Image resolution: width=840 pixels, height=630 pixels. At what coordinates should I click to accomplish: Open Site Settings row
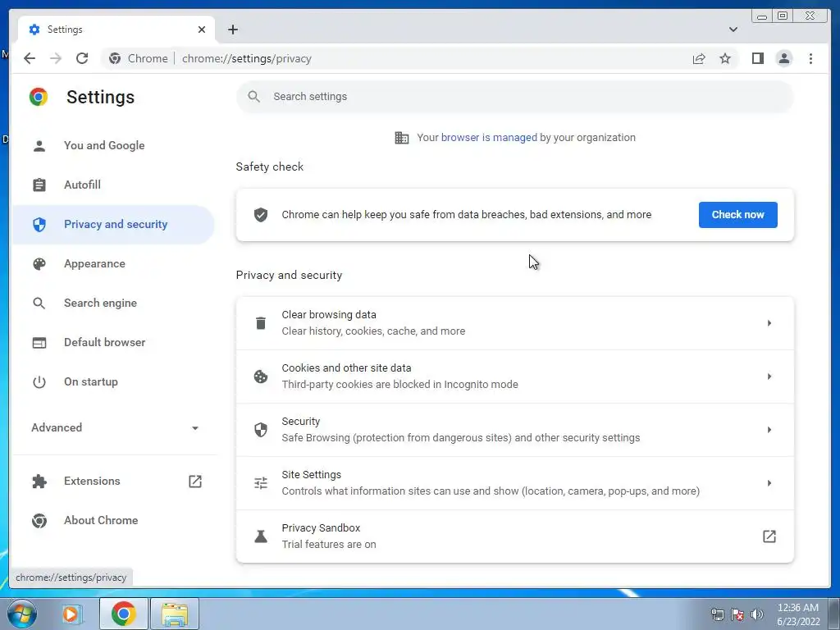pyautogui.click(x=515, y=483)
